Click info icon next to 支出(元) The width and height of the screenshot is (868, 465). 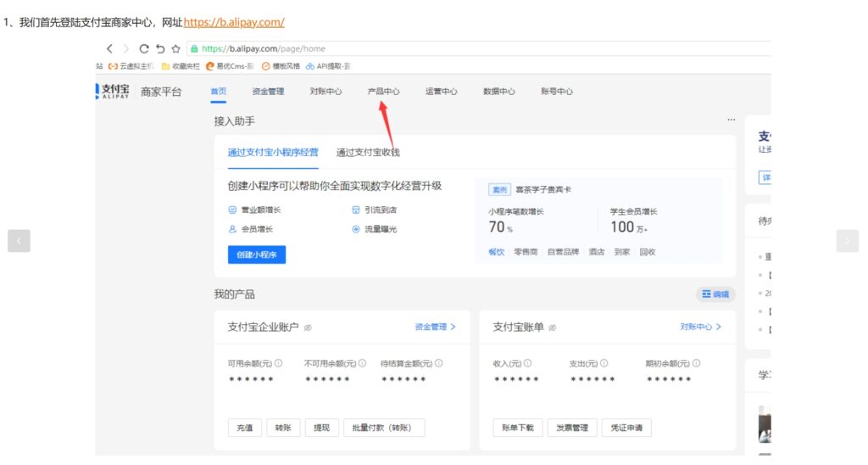(x=604, y=363)
